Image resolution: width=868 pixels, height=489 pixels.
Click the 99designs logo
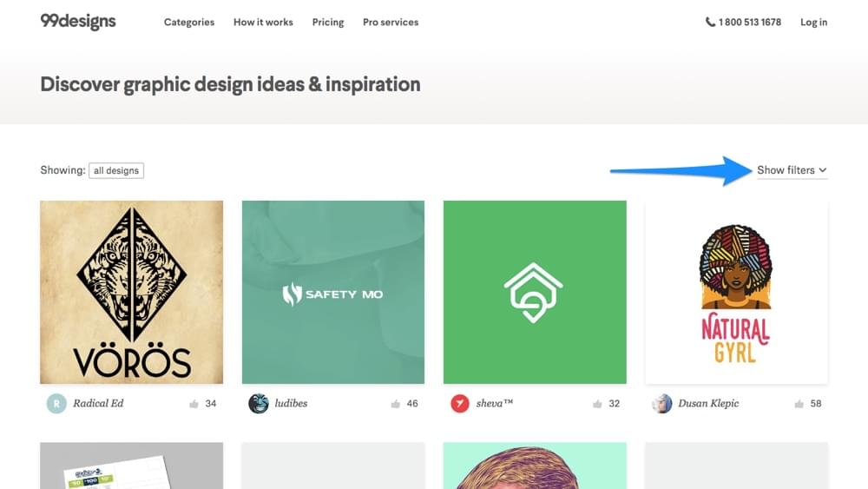coord(77,22)
